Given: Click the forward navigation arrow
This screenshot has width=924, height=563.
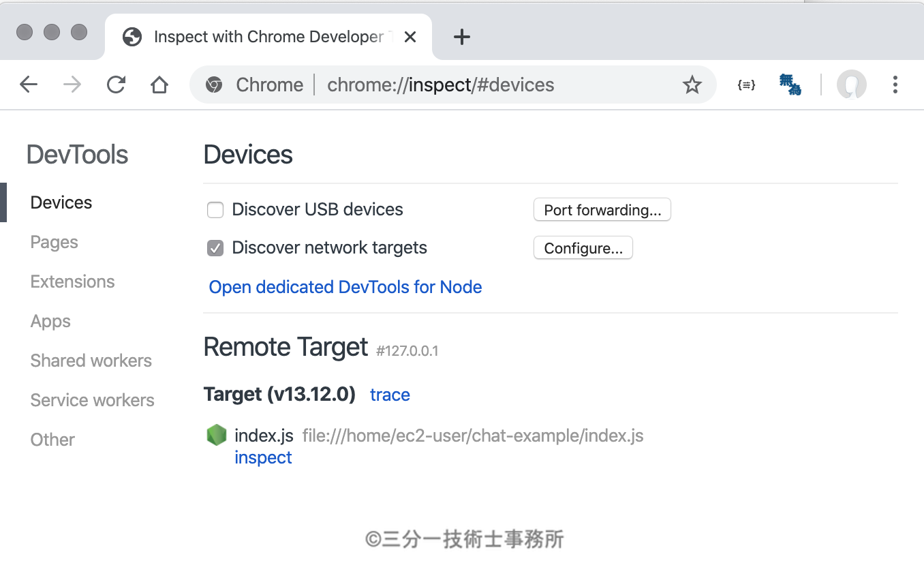Looking at the screenshot, I should point(72,85).
